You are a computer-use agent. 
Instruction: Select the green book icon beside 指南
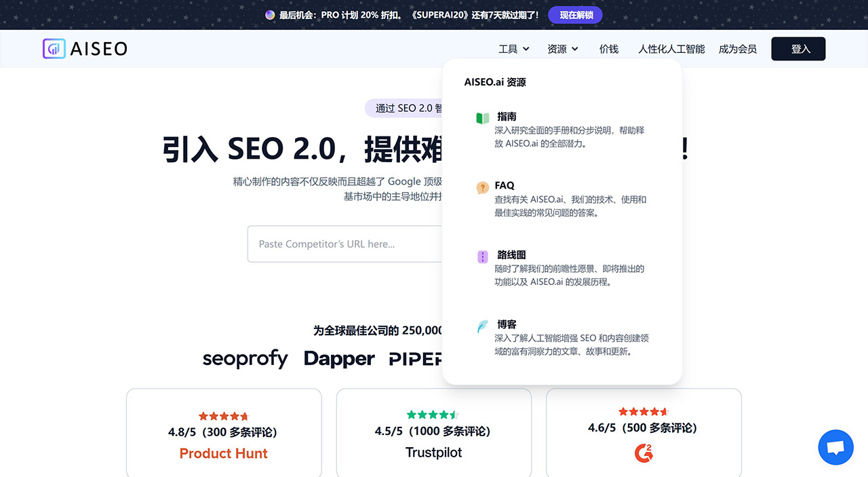(x=482, y=117)
